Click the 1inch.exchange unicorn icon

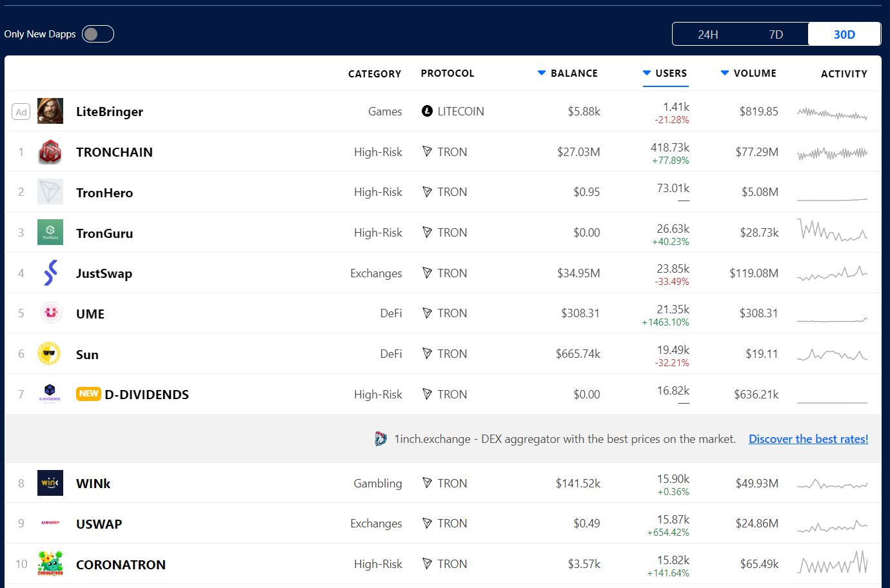tap(381, 439)
